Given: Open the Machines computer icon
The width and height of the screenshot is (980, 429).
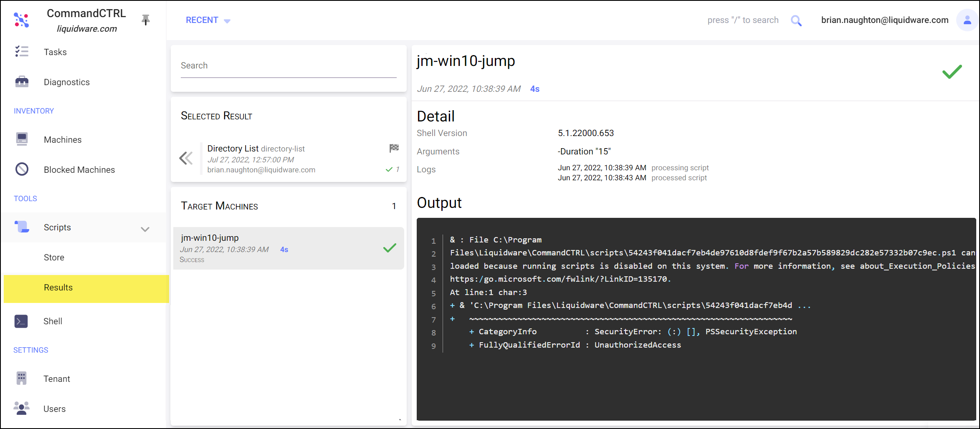Looking at the screenshot, I should click(22, 139).
